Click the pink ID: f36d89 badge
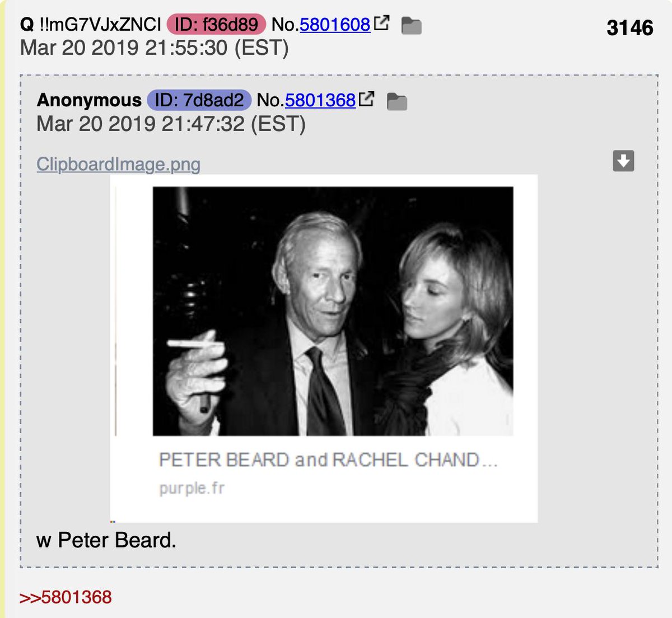Image resolution: width=672 pixels, height=618 pixels. click(216, 24)
